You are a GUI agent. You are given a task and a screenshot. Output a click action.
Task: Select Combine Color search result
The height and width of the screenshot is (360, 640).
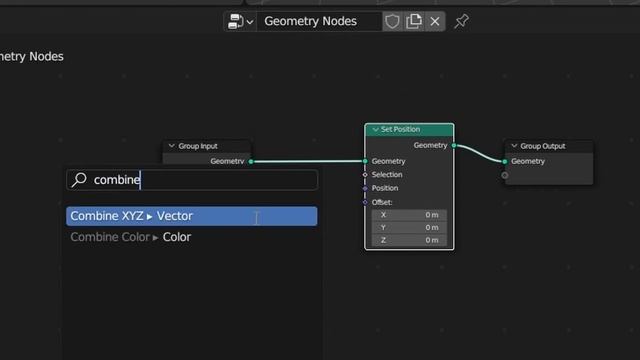tap(192, 237)
